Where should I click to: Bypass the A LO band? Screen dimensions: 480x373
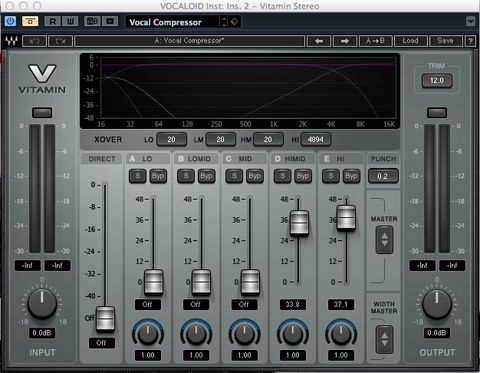click(x=158, y=176)
